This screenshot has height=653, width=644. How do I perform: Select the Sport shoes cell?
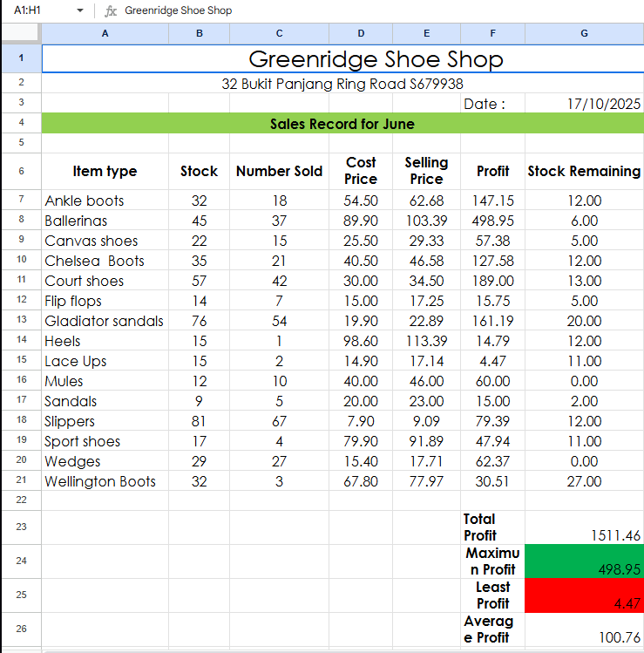tap(105, 440)
